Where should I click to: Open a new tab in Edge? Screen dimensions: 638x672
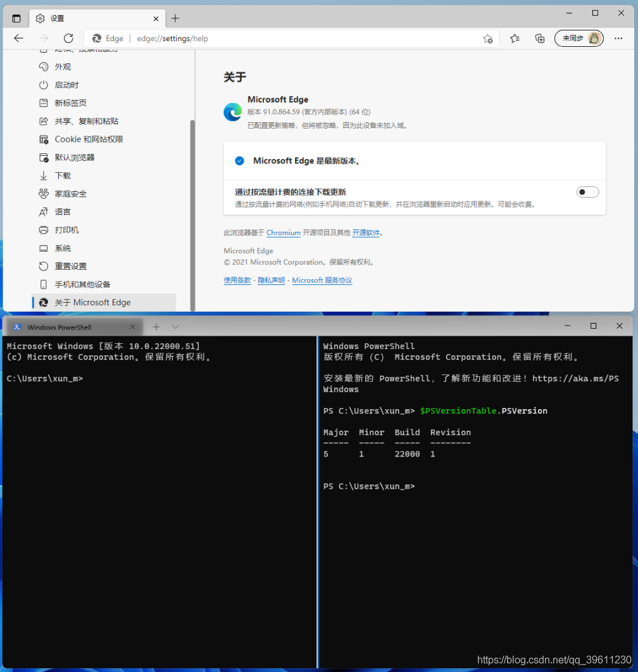click(x=175, y=18)
